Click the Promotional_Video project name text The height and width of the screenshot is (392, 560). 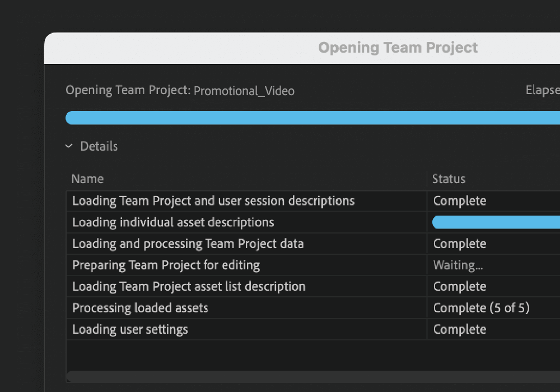[244, 91]
